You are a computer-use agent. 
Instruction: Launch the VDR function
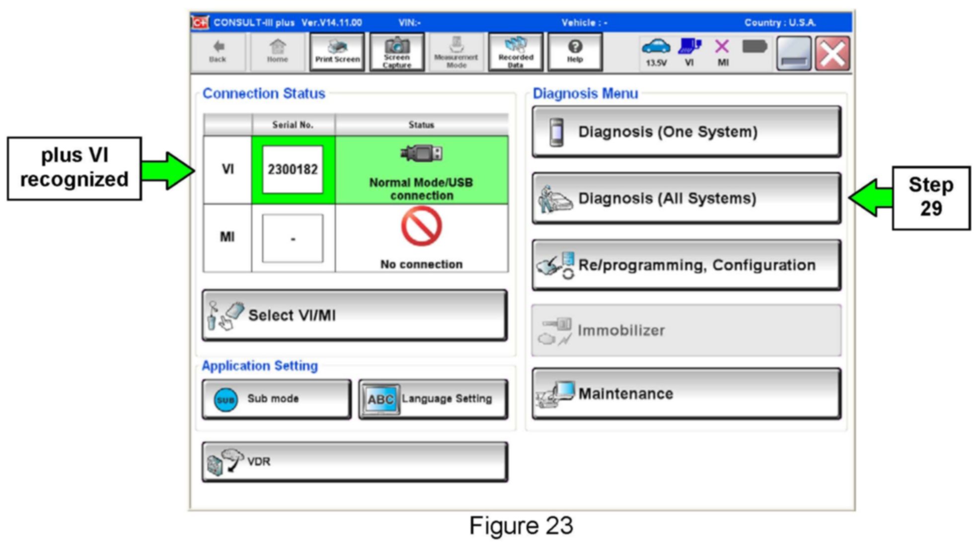[x=355, y=462]
